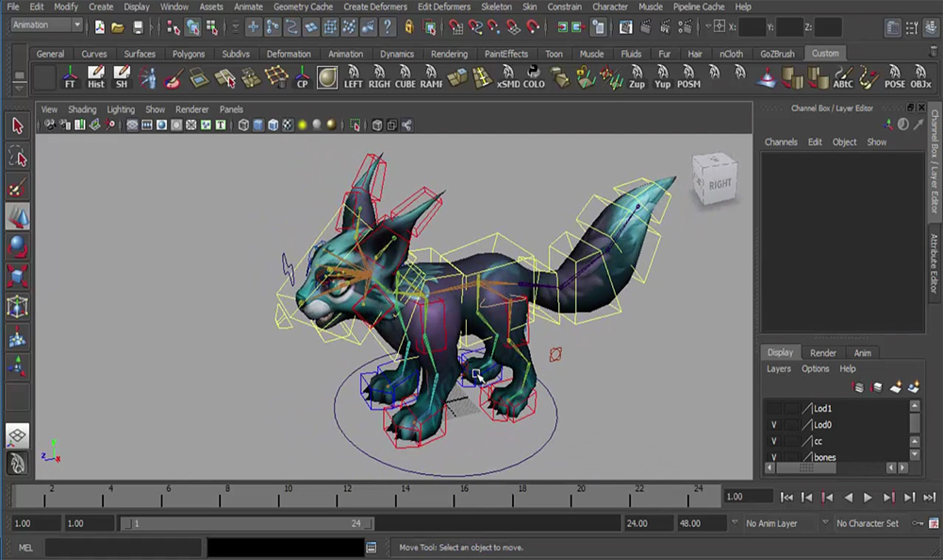Image resolution: width=943 pixels, height=560 pixels.
Task: Open the Layers menu in the Layer Editor
Action: click(778, 369)
